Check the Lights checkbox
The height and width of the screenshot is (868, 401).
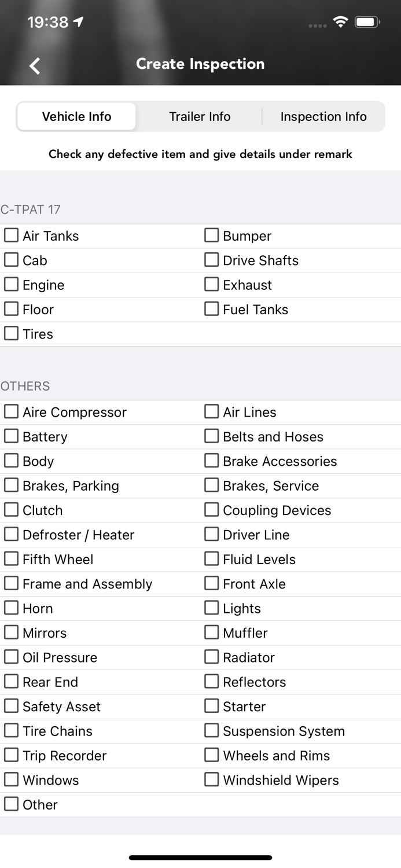pos(212,607)
